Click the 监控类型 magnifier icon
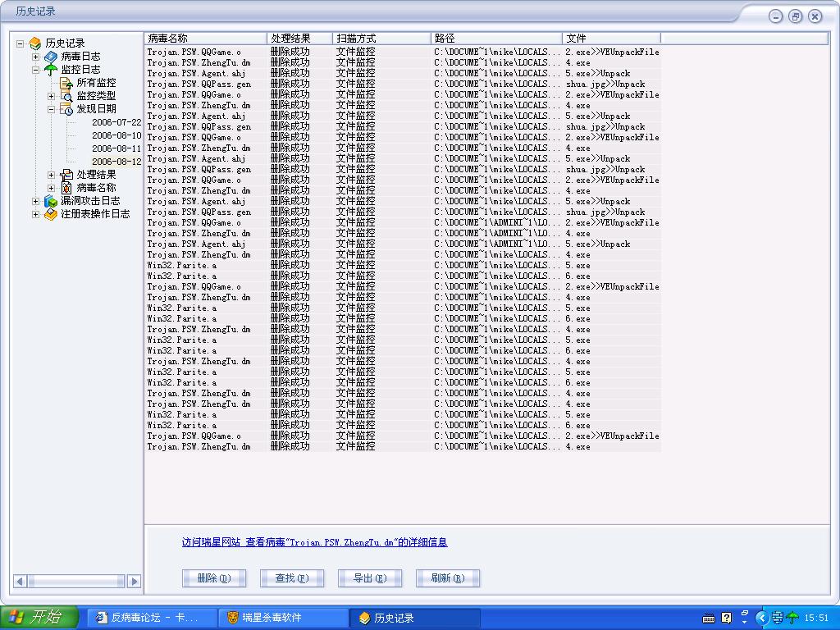840x630 pixels. coord(66,96)
